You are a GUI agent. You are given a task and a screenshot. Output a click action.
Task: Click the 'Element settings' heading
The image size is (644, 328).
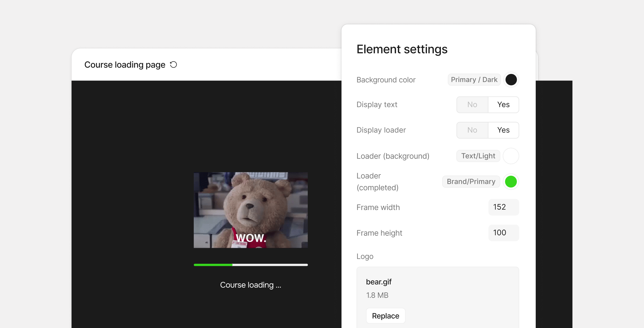click(x=402, y=49)
